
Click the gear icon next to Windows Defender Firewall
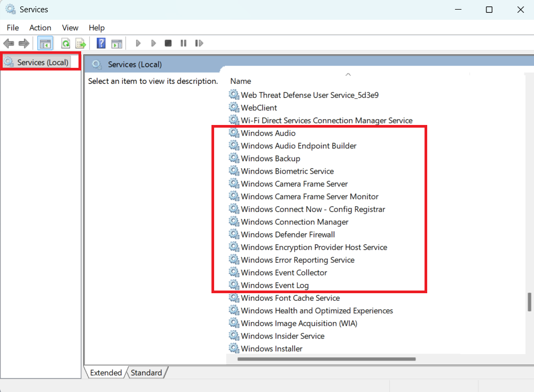click(234, 234)
